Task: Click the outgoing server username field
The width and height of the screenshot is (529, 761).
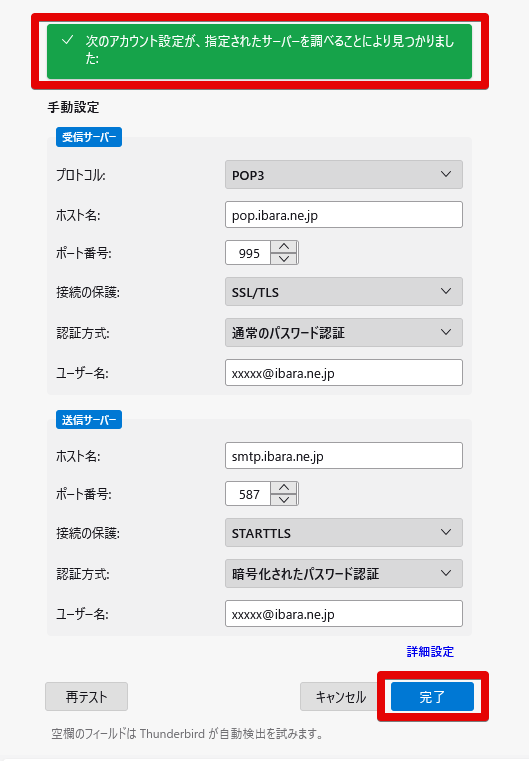Action: (344, 614)
